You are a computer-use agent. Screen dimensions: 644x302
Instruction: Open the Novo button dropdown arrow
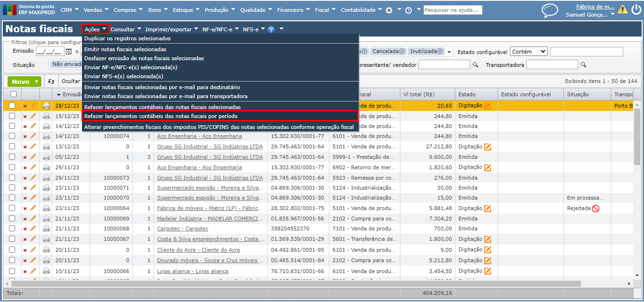tap(36, 82)
